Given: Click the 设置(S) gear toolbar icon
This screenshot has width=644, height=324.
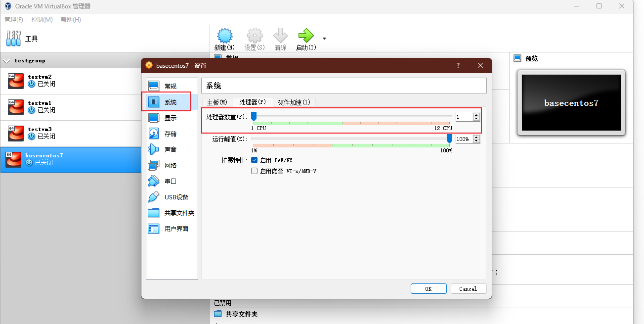Looking at the screenshot, I should tap(255, 35).
